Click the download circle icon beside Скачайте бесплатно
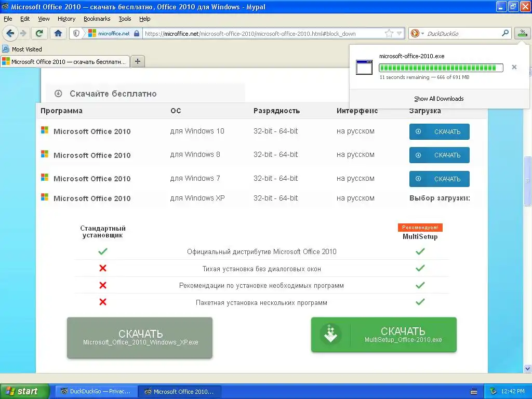Viewport: 532px width, 399px height. click(x=58, y=94)
